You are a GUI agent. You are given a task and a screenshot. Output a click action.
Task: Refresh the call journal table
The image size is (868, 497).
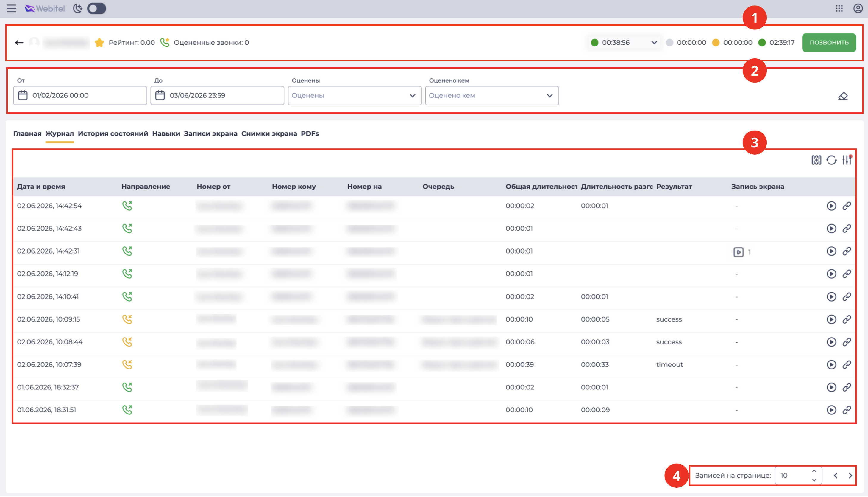coord(831,160)
